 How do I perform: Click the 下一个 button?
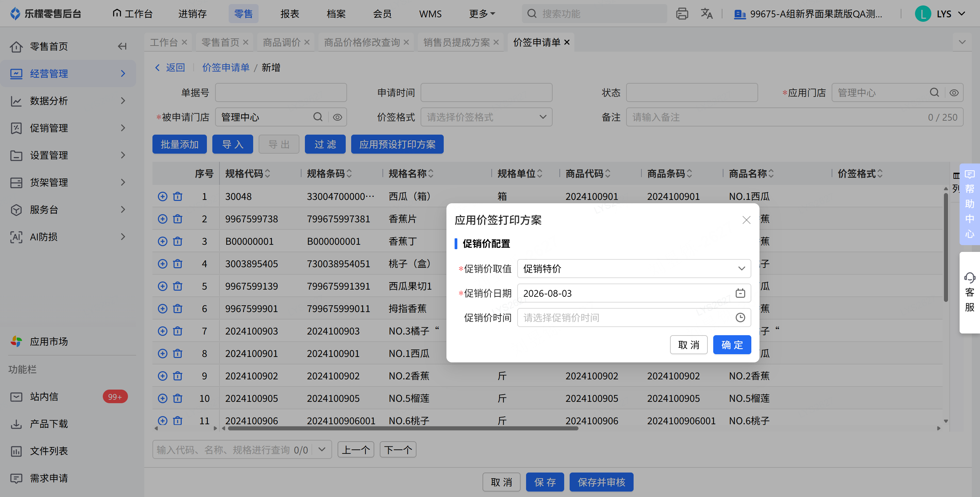397,449
